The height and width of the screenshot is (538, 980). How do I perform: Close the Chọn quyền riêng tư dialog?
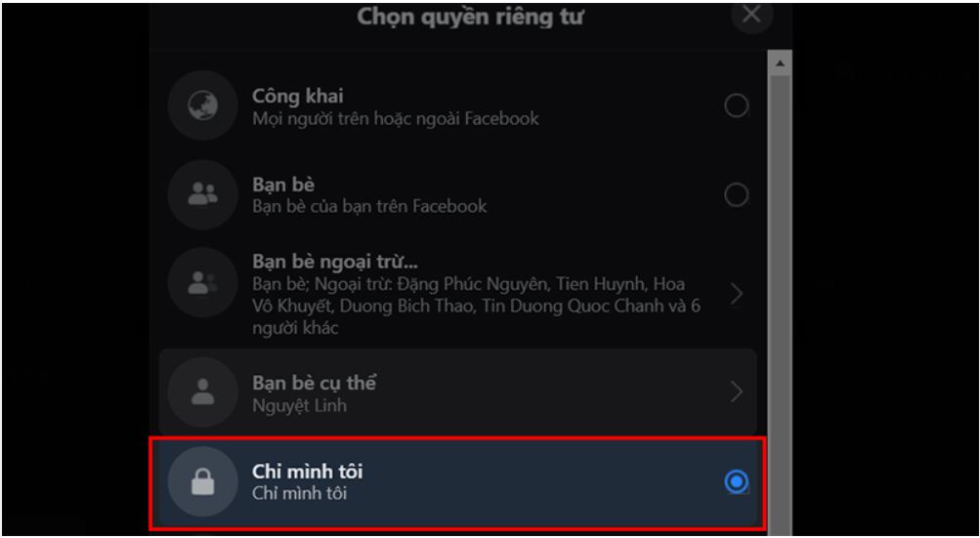pyautogui.click(x=751, y=14)
